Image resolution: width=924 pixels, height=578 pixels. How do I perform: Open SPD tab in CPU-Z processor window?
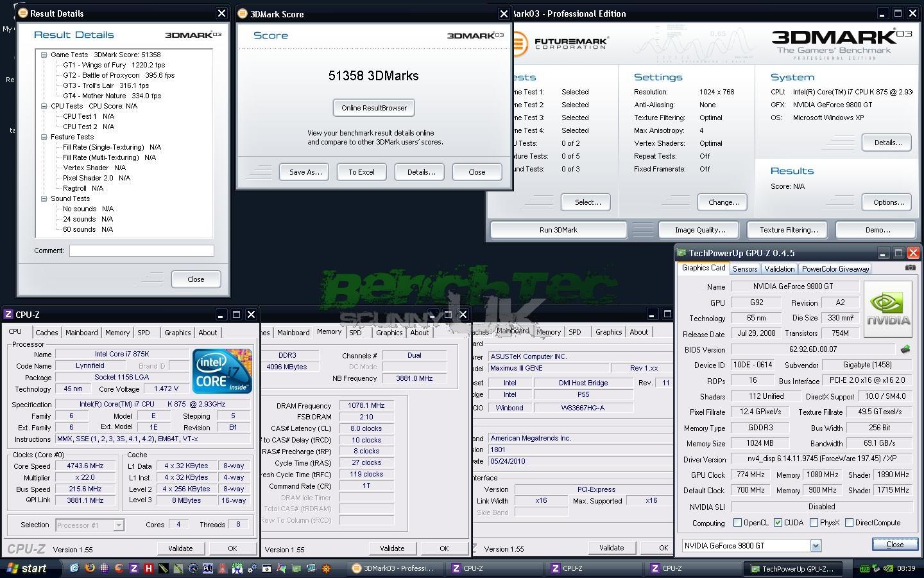(x=144, y=333)
